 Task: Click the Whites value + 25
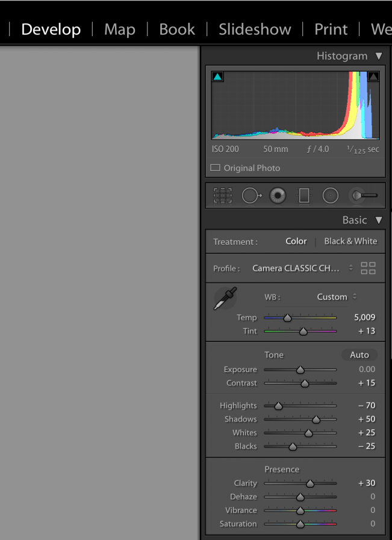coord(367,433)
